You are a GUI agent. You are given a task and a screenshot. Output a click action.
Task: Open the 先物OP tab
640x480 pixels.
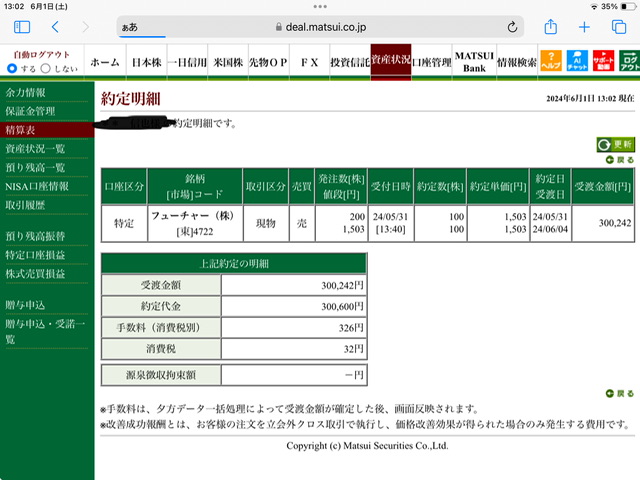[269, 62]
